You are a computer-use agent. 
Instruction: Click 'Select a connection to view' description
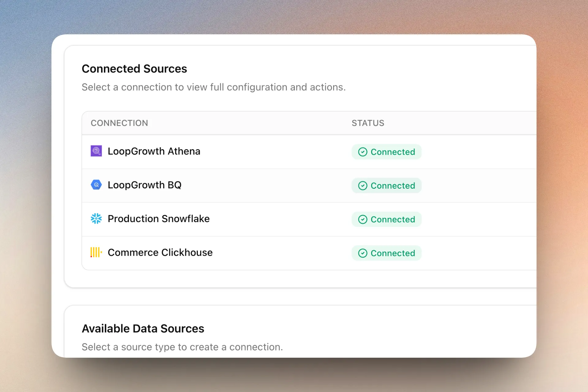click(213, 87)
